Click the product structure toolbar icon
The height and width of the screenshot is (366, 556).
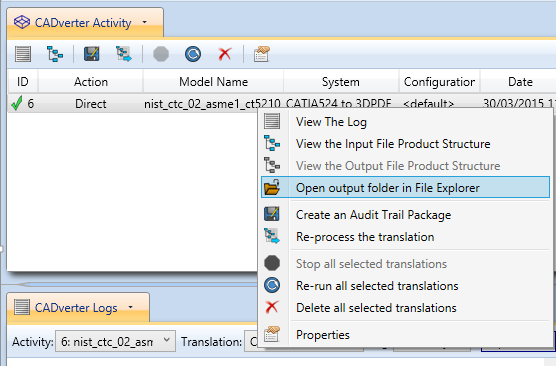[x=55, y=54]
